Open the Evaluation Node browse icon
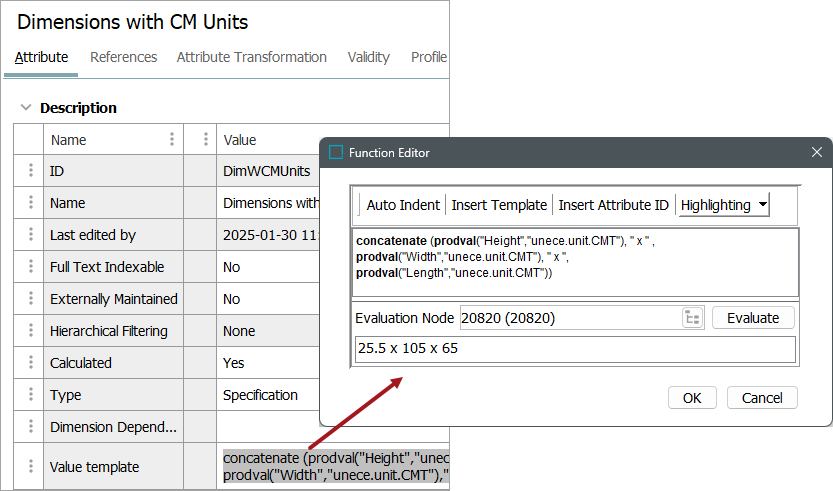Image resolution: width=833 pixels, height=491 pixels. [692, 318]
